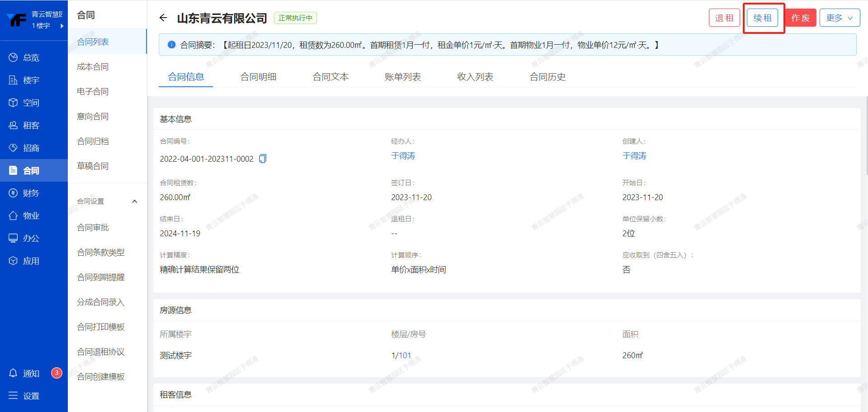
Task: Switch to 账单列表 tab
Action: tap(403, 77)
